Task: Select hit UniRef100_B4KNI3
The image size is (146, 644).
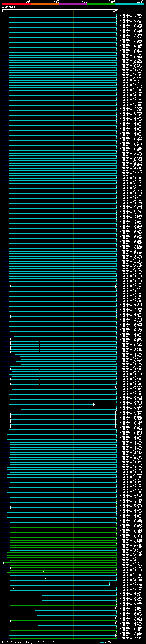Action: click(x=131, y=143)
